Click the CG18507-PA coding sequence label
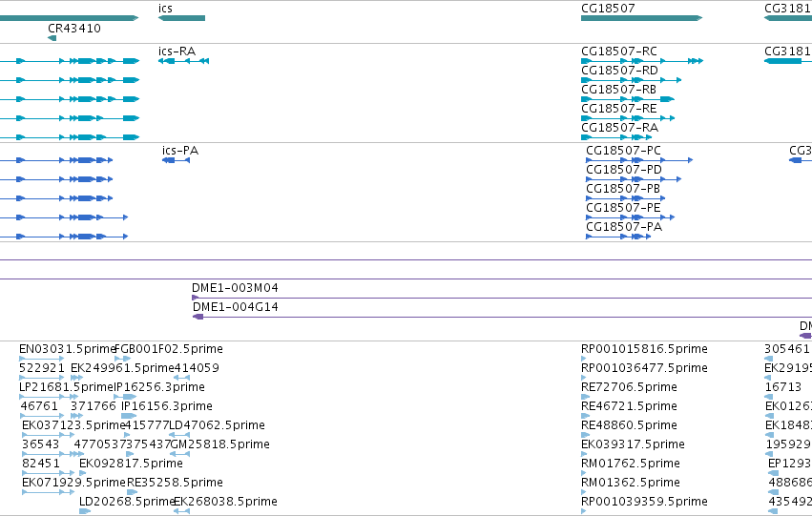The width and height of the screenshot is (812, 516). pyautogui.click(x=624, y=227)
